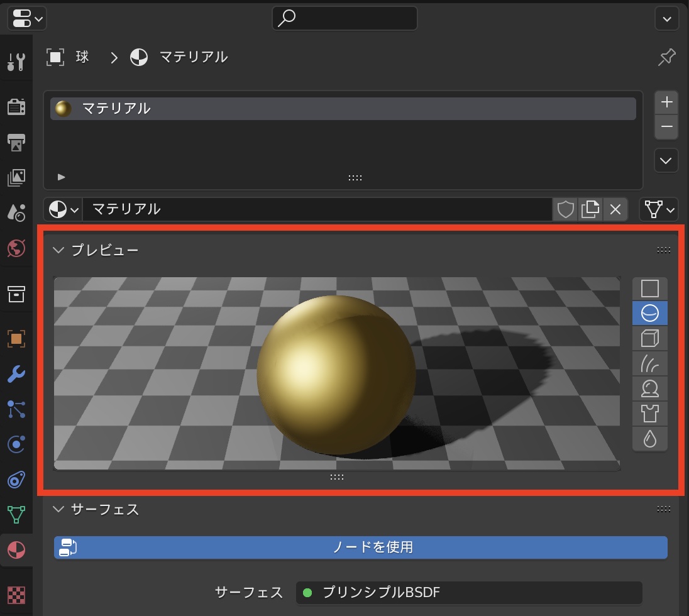Switch to the Modifiers wrench tab
This screenshot has height=616, width=689.
[16, 375]
